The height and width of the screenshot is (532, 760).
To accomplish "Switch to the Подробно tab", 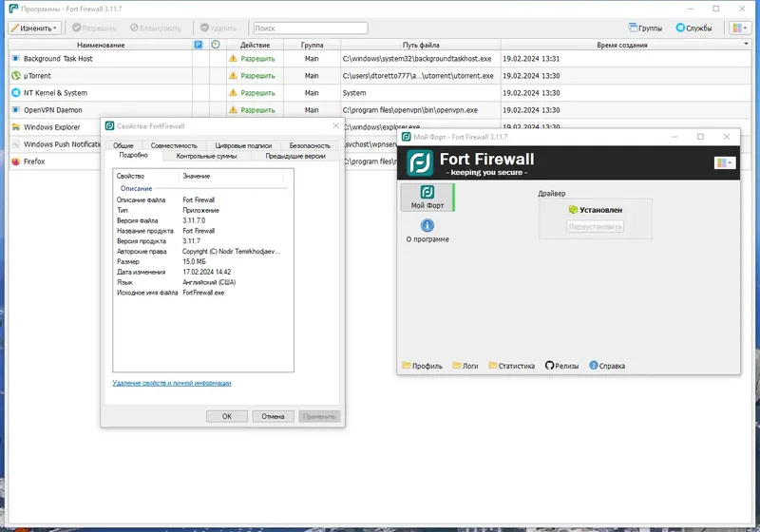I will click(x=133, y=155).
